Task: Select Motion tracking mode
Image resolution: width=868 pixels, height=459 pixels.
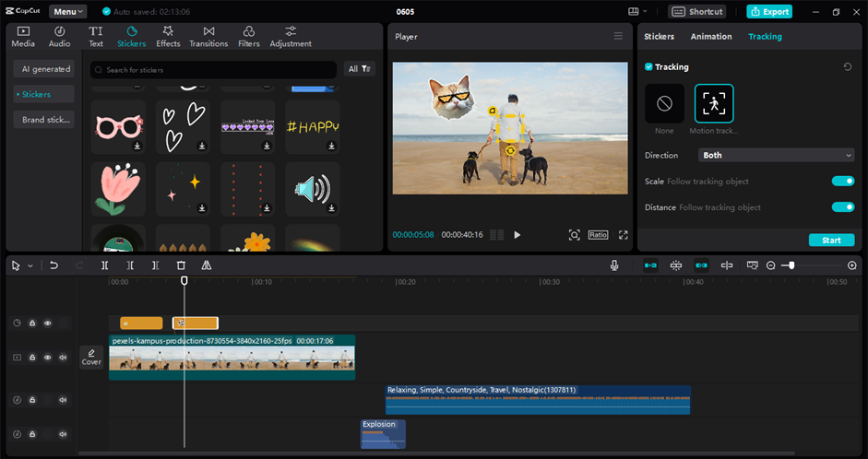Action: tap(714, 103)
